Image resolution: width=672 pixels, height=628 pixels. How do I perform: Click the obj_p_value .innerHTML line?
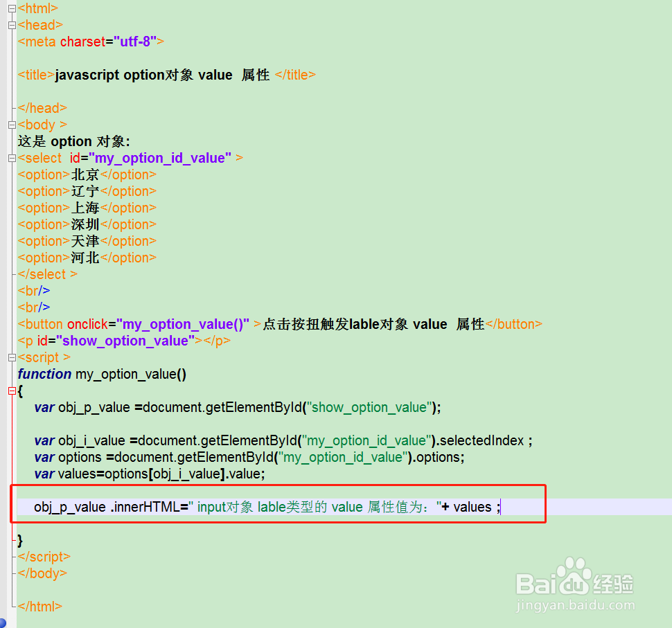(x=267, y=508)
